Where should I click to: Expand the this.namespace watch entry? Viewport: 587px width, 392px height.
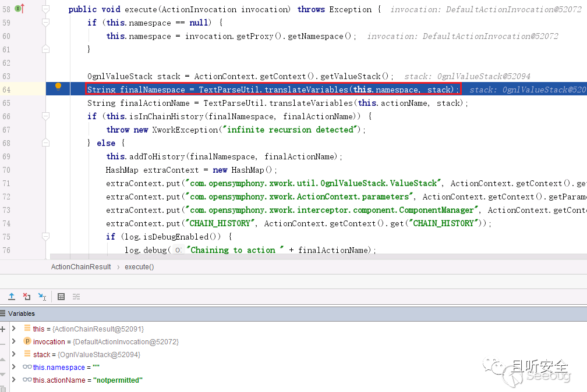point(14,368)
